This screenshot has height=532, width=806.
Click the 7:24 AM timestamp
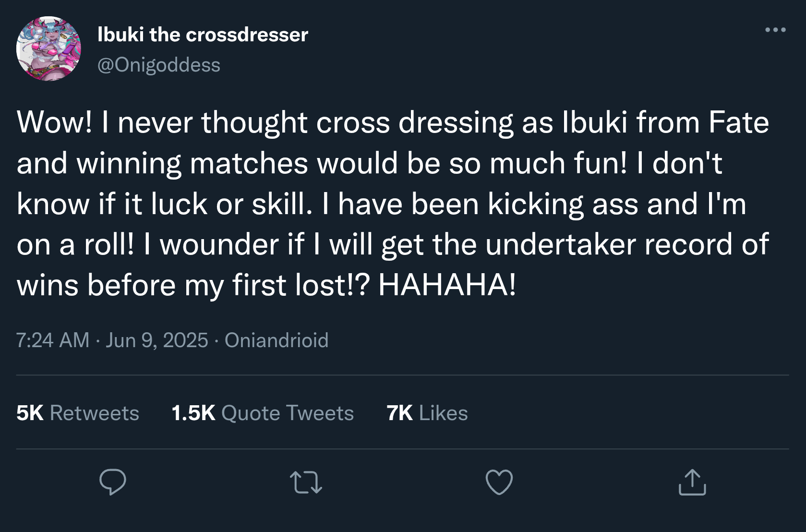tap(53, 340)
